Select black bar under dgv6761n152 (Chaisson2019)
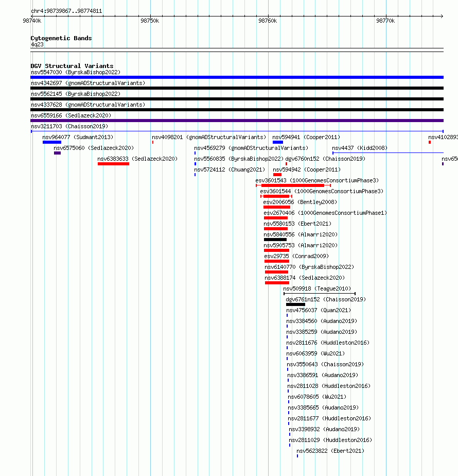 (295, 304)
